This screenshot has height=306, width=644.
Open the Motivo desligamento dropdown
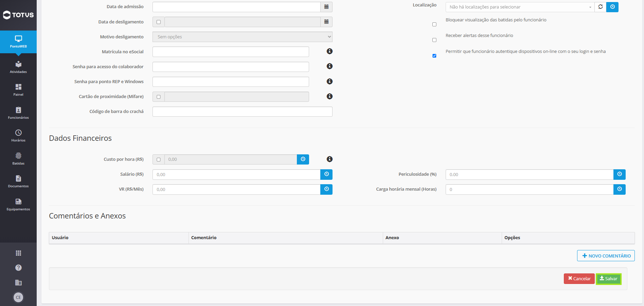[243, 37]
